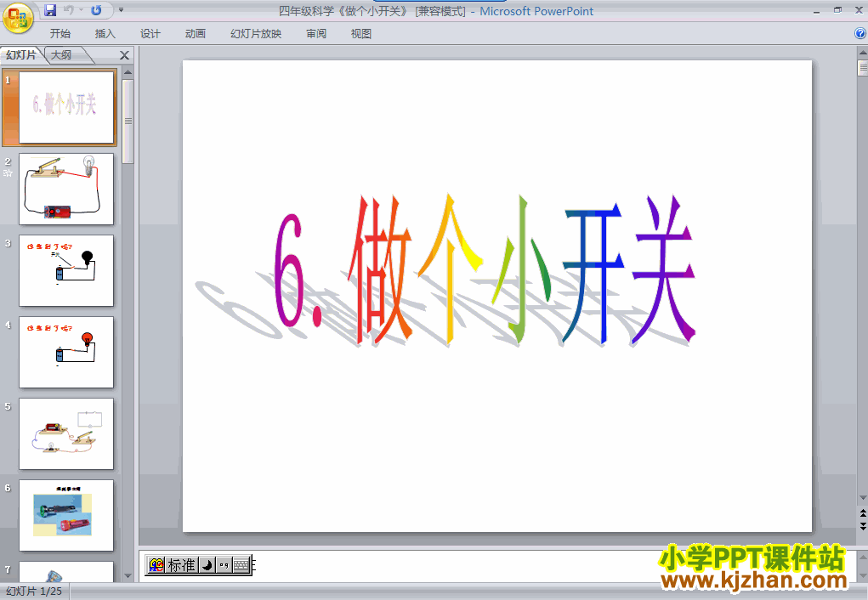Select the partially visible slide 7 thumbnail
Screen dimensions: 868x600
66,572
